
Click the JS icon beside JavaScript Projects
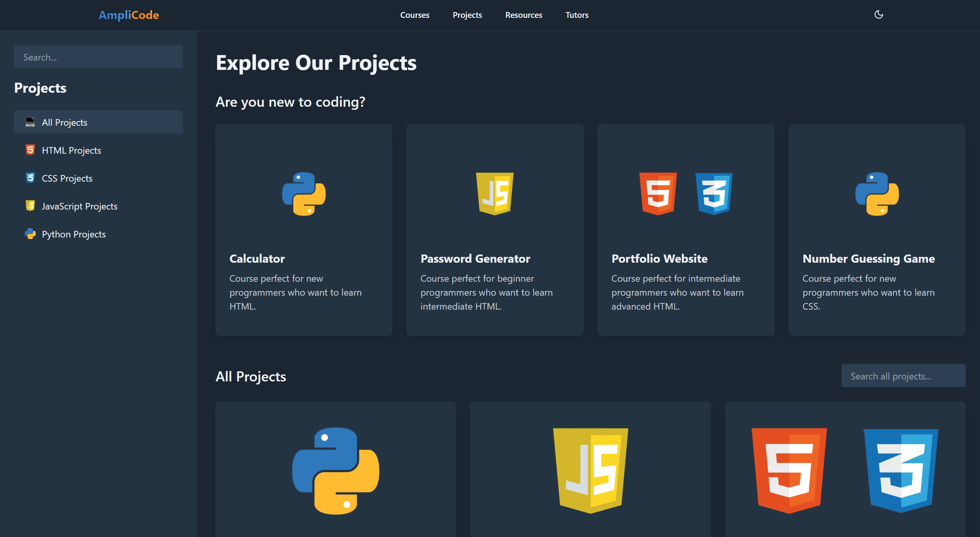(30, 206)
